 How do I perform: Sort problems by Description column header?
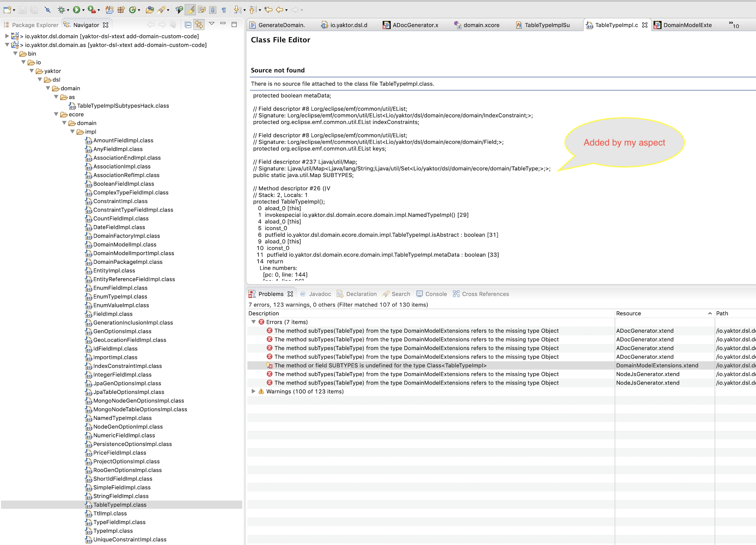point(430,314)
